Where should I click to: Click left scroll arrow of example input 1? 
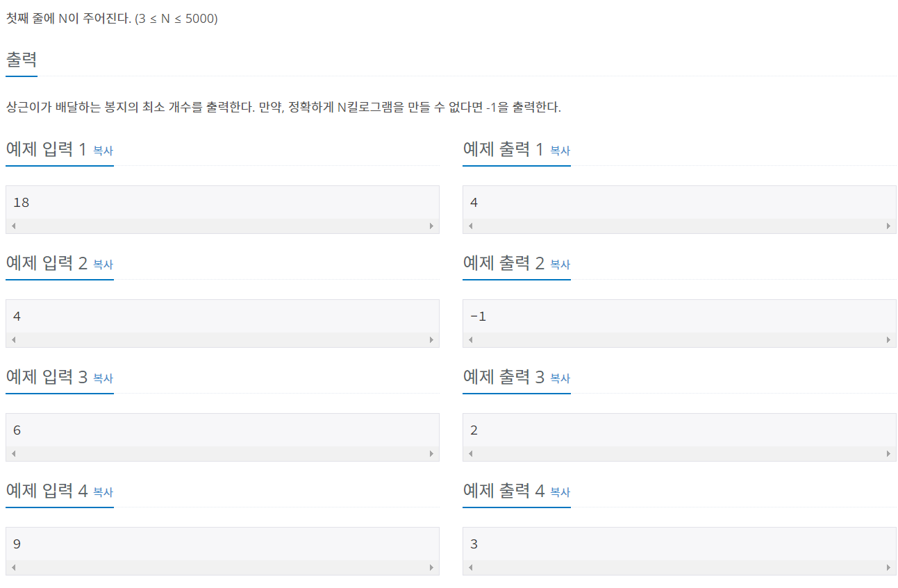[x=13, y=226]
